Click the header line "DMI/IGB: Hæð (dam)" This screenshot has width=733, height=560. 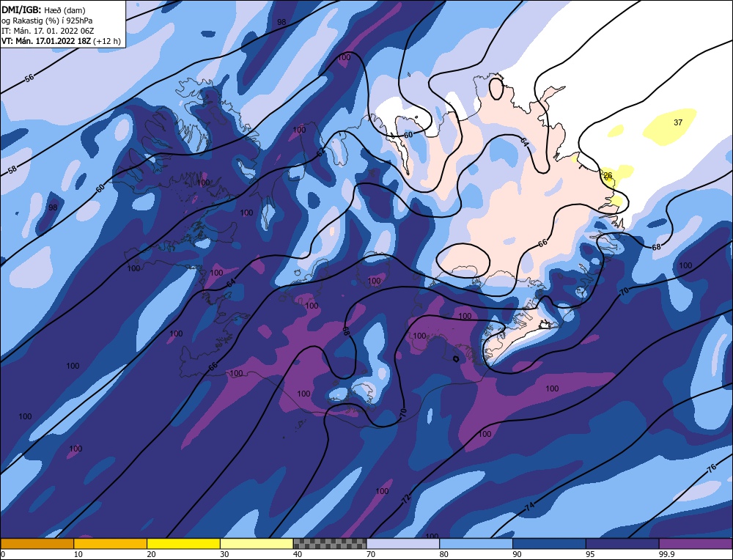[43, 10]
